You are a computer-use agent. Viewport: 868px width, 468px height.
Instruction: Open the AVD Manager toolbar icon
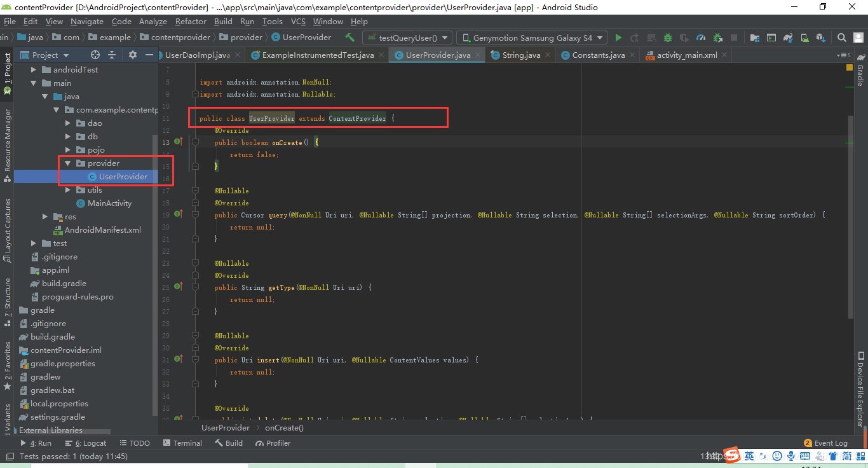[804, 38]
